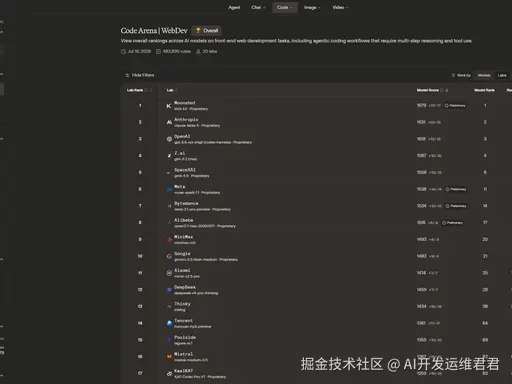Viewport: 512px width, 384px height.
Task: Select the OpenAI lab name
Action: pyautogui.click(x=182, y=136)
